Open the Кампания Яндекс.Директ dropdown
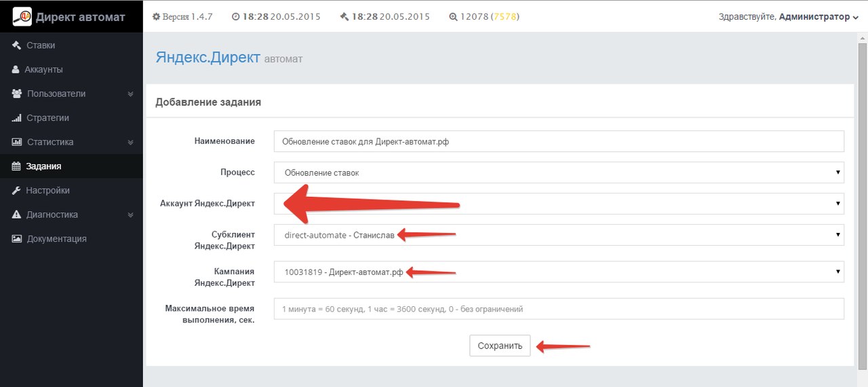 tap(559, 272)
